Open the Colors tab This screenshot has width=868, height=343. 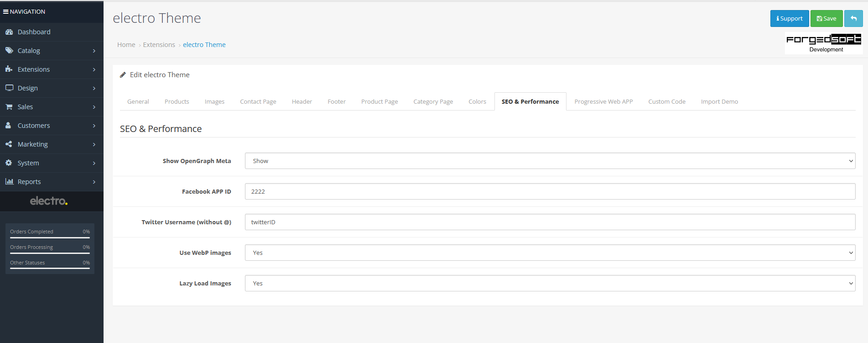click(478, 101)
